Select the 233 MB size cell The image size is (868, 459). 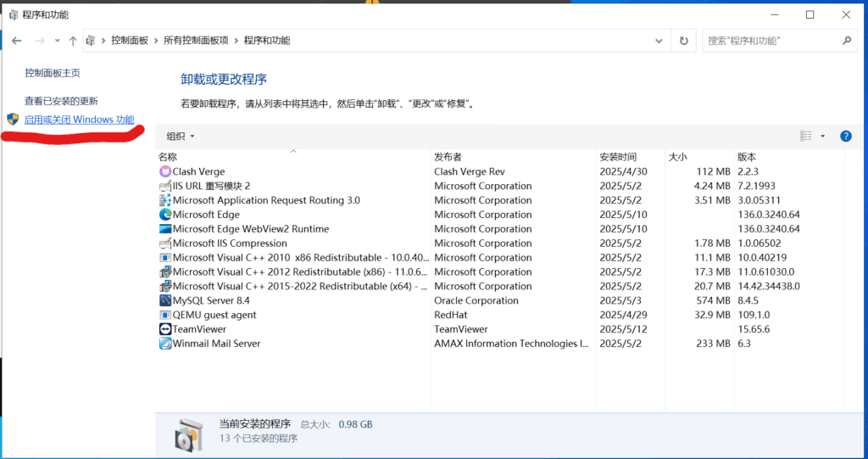[714, 344]
